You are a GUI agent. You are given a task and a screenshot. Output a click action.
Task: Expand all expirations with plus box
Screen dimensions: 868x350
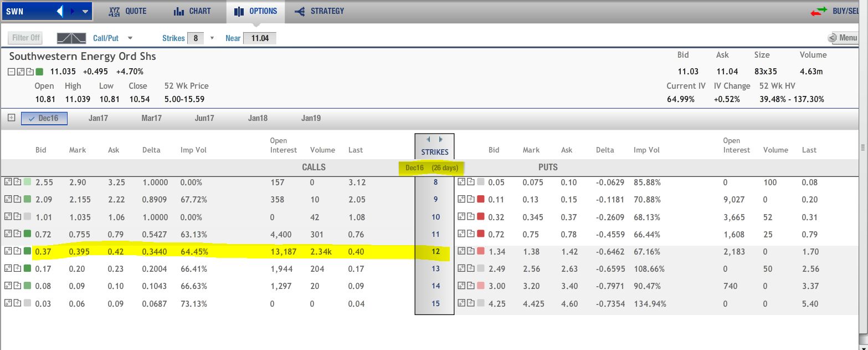[x=11, y=118]
